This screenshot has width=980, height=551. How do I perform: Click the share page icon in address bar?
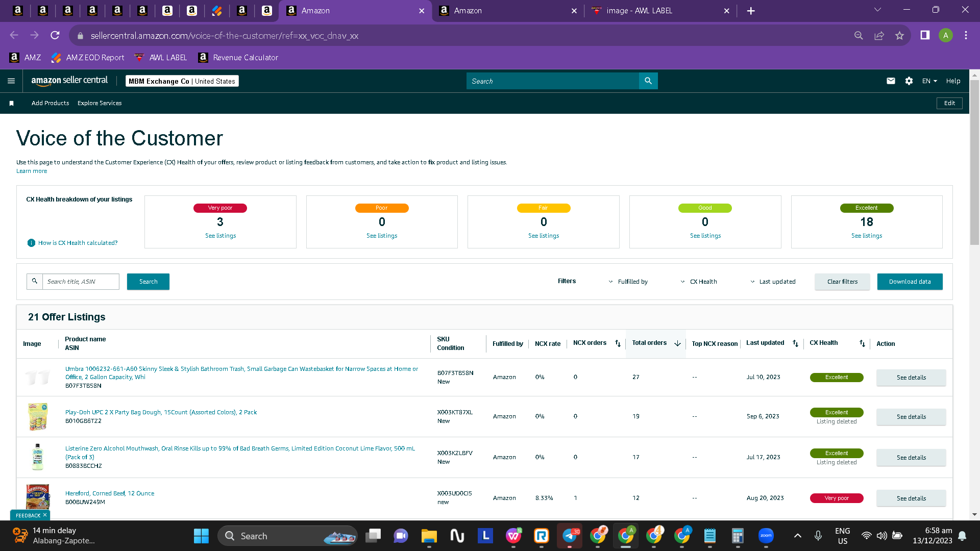[879, 35]
